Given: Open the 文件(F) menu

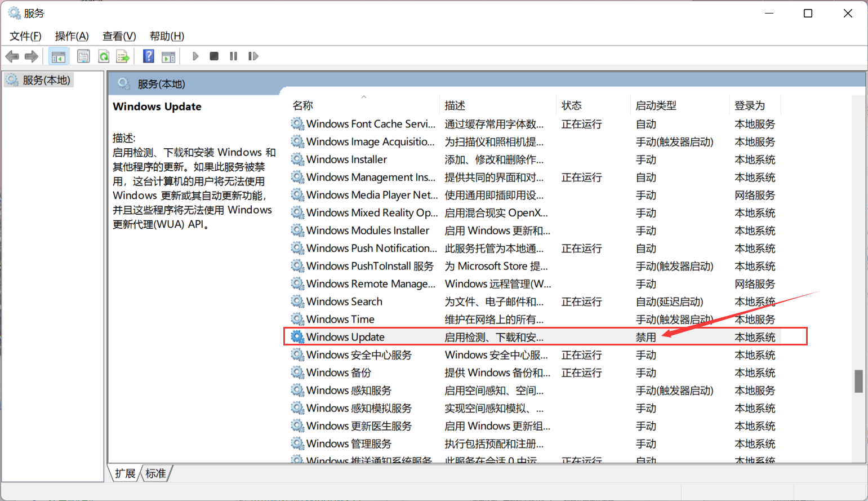Looking at the screenshot, I should pos(25,36).
